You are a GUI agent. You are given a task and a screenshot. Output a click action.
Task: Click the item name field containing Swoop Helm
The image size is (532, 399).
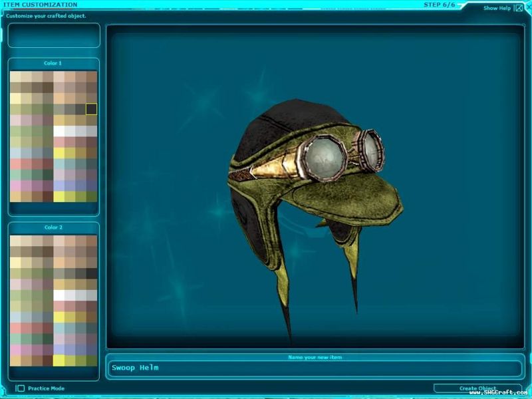314,368
